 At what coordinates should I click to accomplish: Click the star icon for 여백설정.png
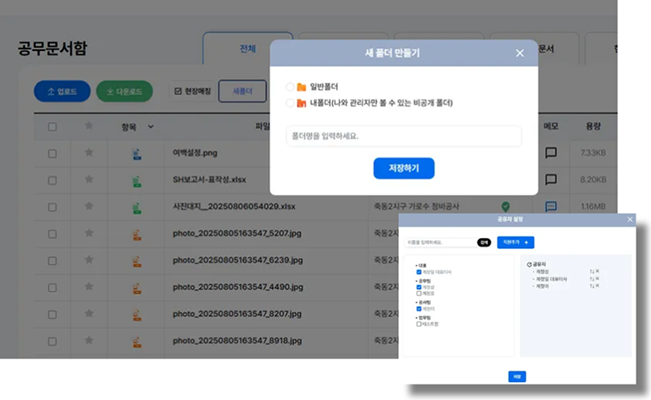tap(87, 154)
